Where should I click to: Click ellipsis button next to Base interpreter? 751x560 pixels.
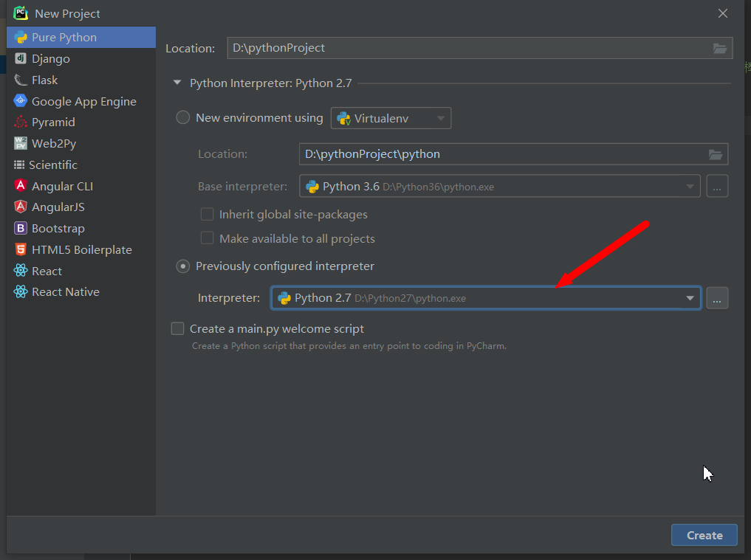(717, 186)
